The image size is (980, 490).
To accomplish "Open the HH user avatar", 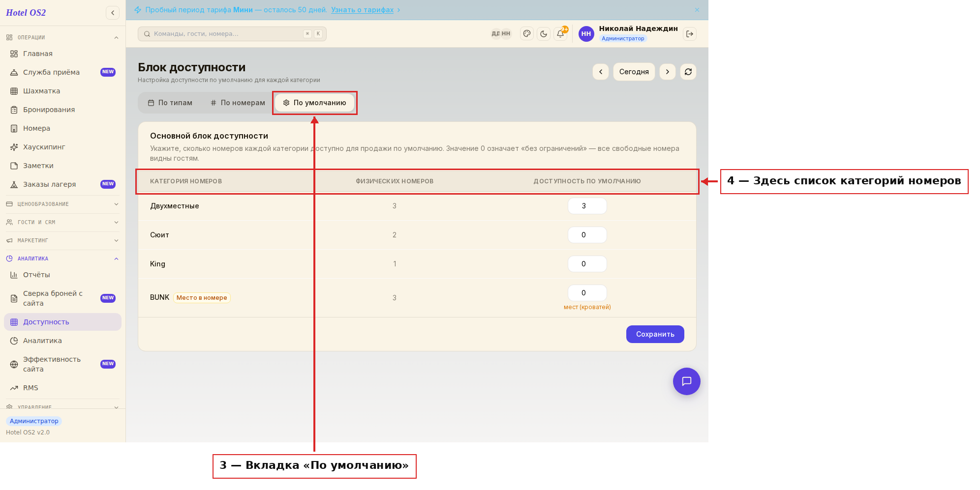I will click(x=586, y=34).
